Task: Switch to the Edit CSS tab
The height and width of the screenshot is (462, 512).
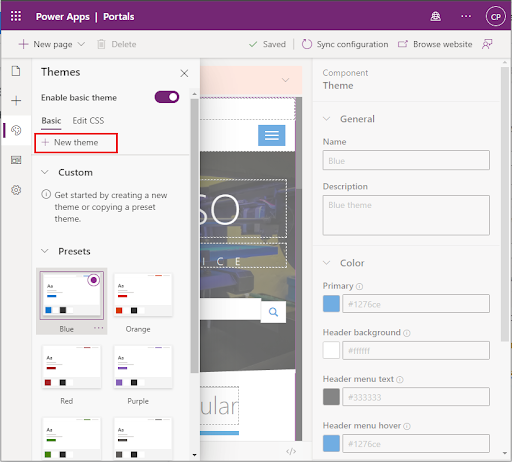Action: click(88, 121)
